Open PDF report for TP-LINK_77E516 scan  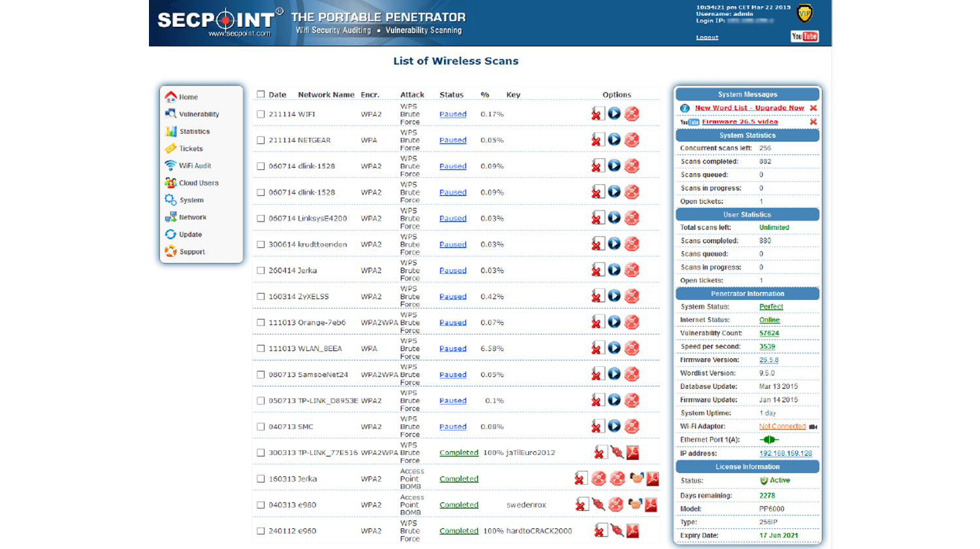(x=632, y=452)
